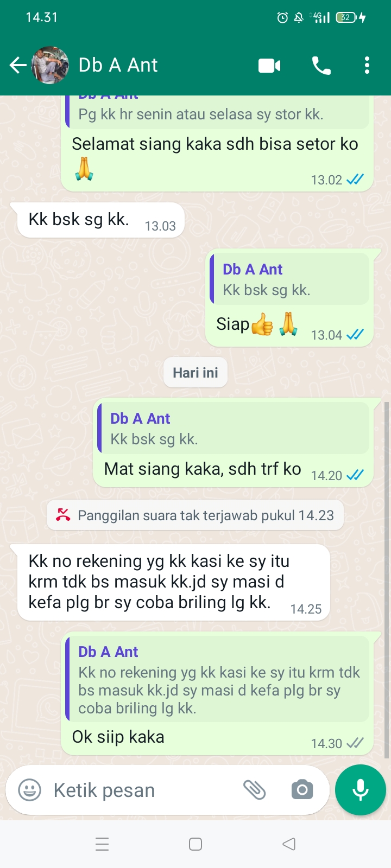Viewport: 391px width, 868px height.
Task: Tap the Hari ini date label
Action: 195,373
